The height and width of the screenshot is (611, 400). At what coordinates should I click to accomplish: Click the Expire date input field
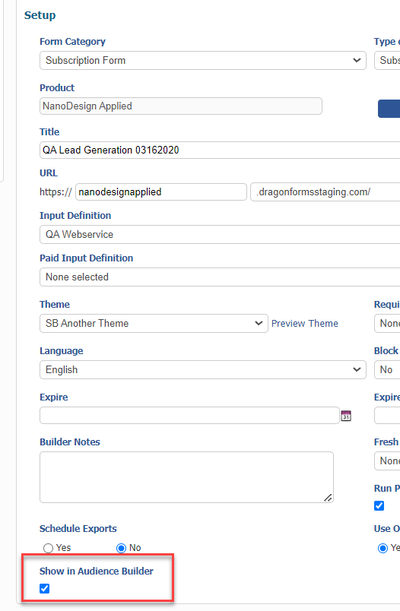click(189, 415)
